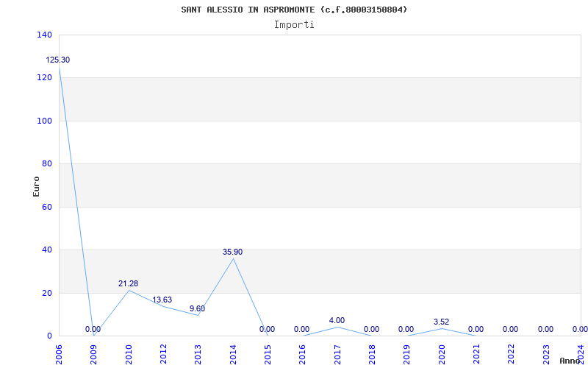Select the 0.00 label above 2019
The width and height of the screenshot is (588, 368).
point(406,329)
